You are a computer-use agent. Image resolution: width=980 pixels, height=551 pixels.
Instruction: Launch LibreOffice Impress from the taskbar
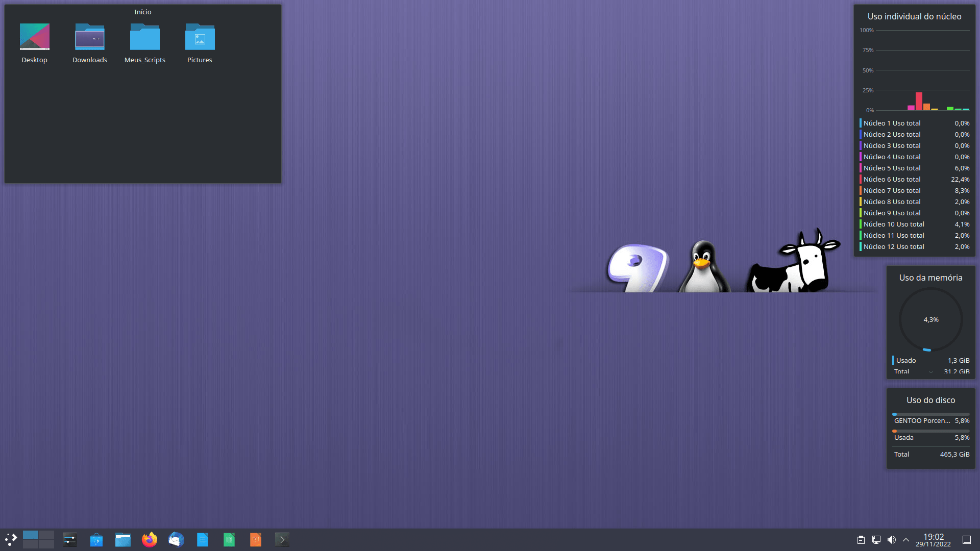[256, 539]
